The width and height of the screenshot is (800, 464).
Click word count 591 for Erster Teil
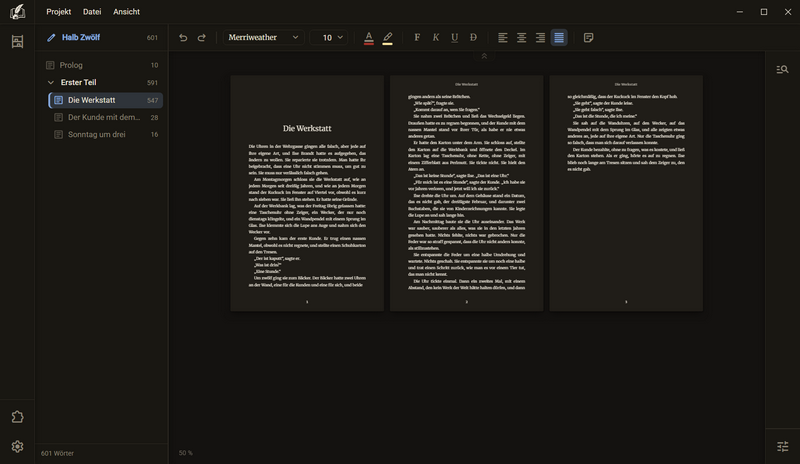153,83
